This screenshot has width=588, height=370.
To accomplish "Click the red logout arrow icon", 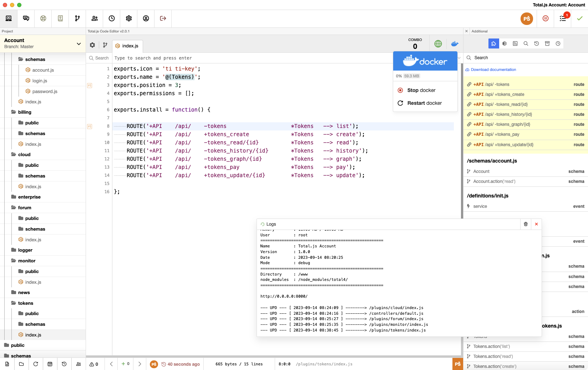I will (163, 19).
